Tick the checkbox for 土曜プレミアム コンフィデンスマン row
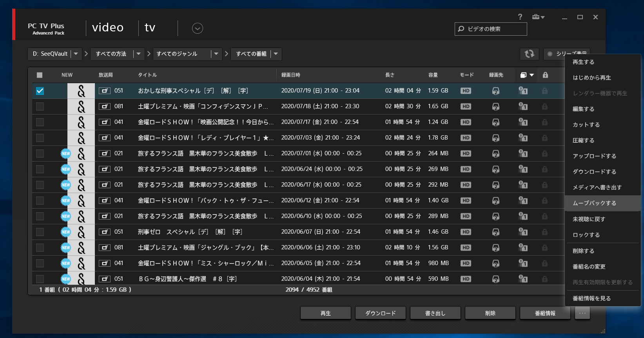Screen dimensions: 644x338 (40, 107)
